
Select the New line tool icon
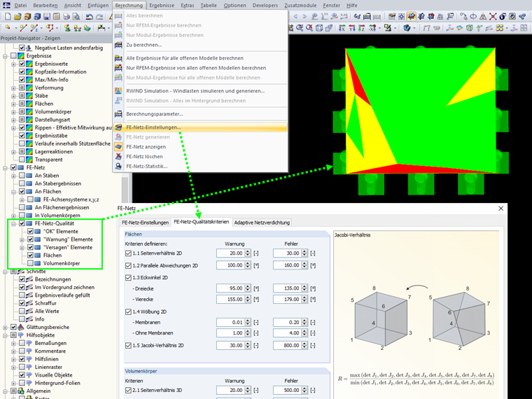[23, 28]
